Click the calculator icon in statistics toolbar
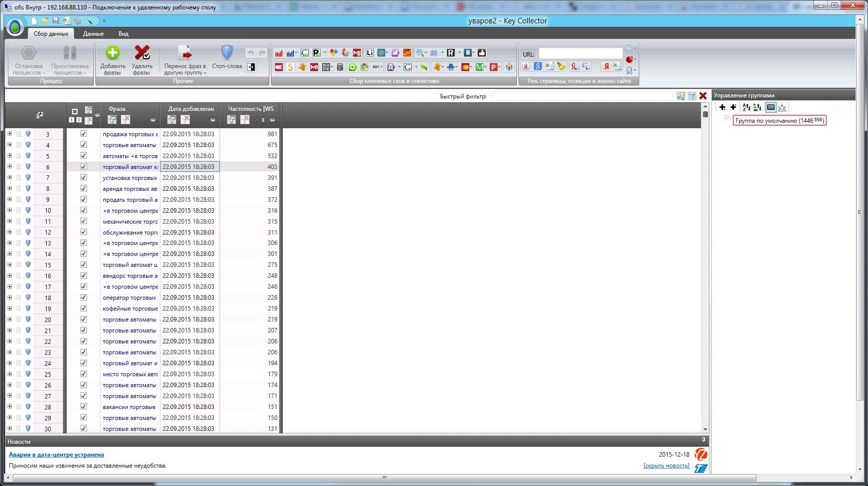The width and height of the screenshot is (868, 486). tap(340, 67)
